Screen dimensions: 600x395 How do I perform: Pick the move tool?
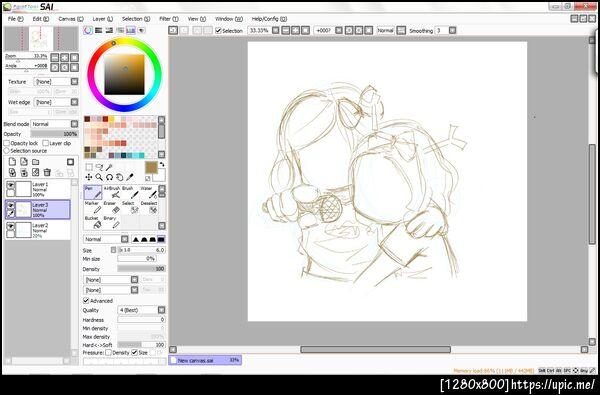pyautogui.click(x=89, y=177)
